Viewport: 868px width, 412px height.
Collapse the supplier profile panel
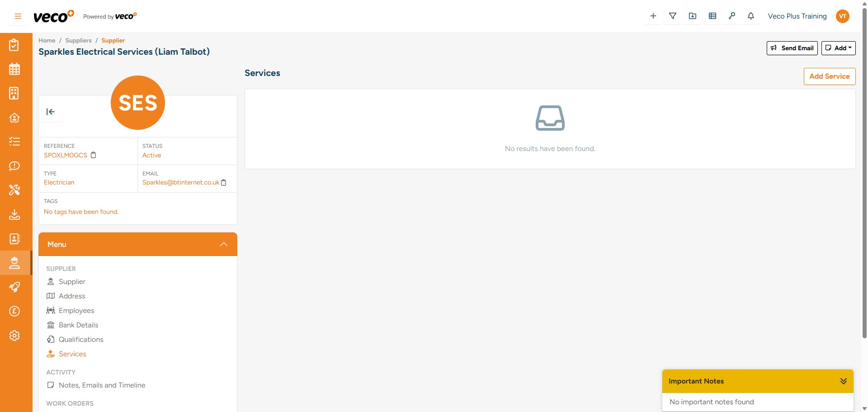[50, 112]
